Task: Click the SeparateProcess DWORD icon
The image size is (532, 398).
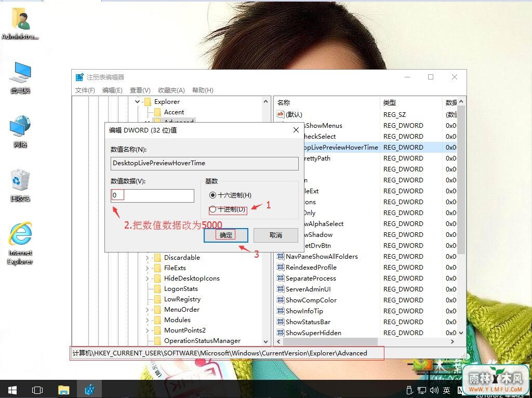Action: (x=280, y=278)
